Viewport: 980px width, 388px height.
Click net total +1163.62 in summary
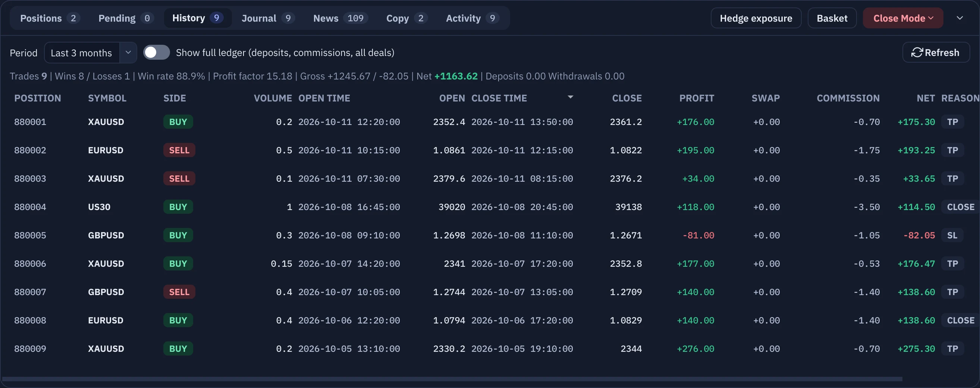click(456, 76)
